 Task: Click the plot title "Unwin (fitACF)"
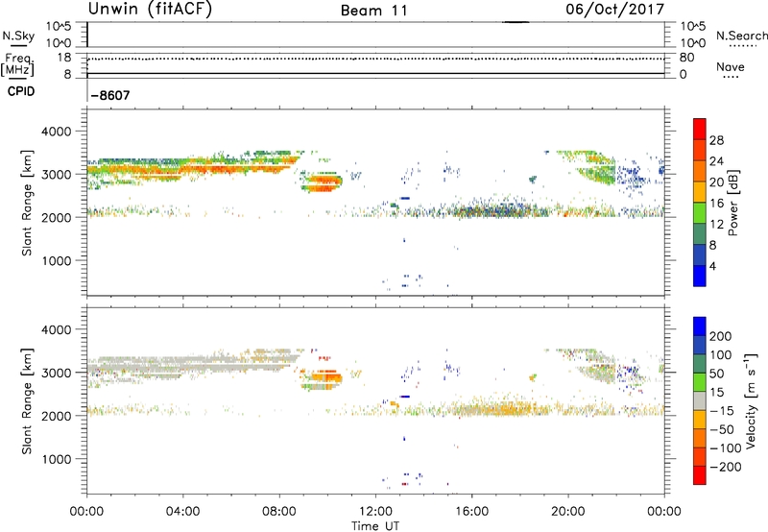coord(150,9)
